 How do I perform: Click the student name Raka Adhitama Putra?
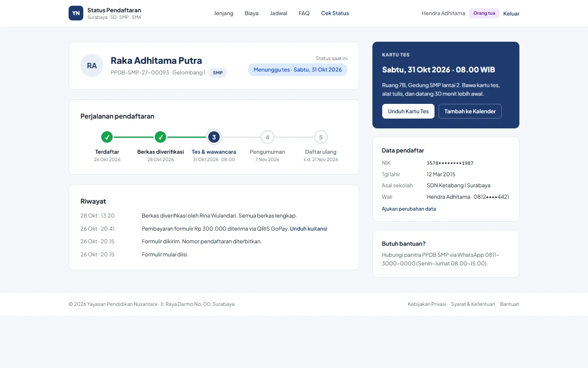pyautogui.click(x=156, y=61)
